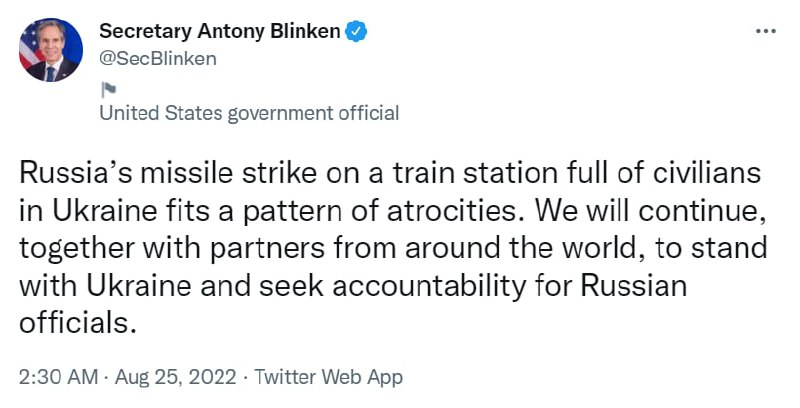
Task: Select the United States government official label
Action: click(249, 113)
